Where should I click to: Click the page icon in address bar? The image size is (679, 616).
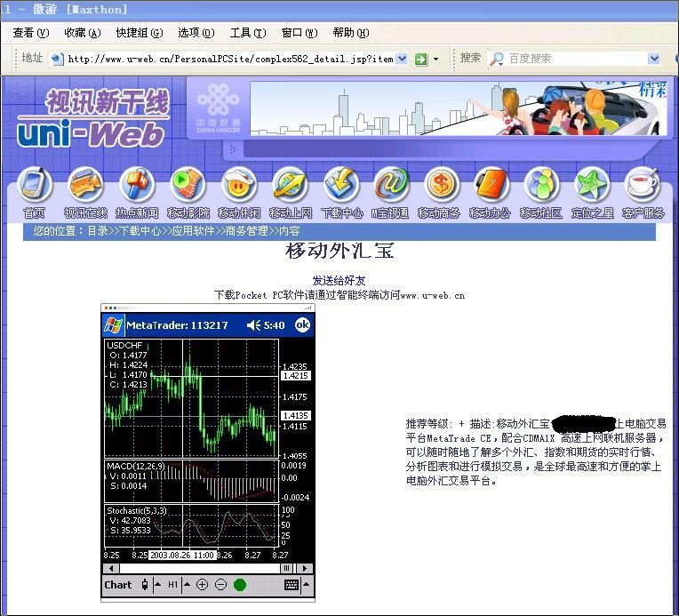[57, 59]
